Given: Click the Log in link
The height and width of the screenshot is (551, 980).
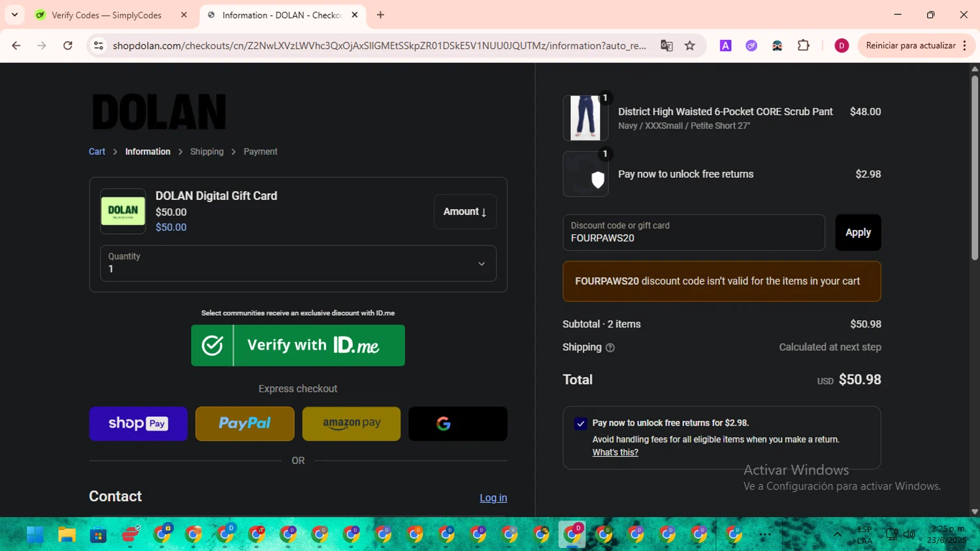Looking at the screenshot, I should pos(493,498).
